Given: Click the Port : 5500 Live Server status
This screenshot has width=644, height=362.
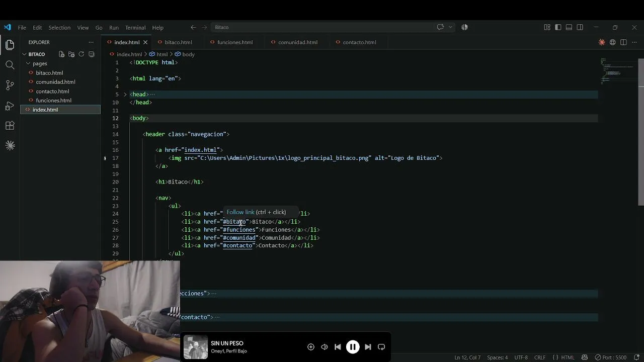Looking at the screenshot, I should click(x=610, y=357).
